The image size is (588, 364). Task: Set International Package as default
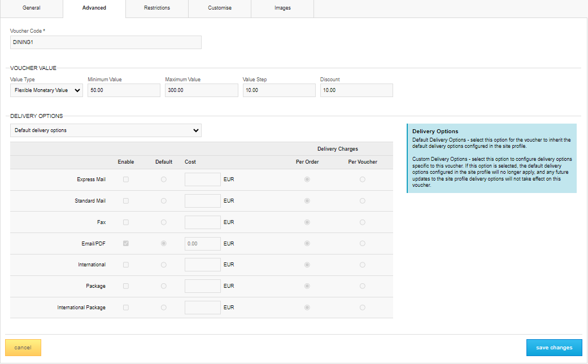click(163, 308)
